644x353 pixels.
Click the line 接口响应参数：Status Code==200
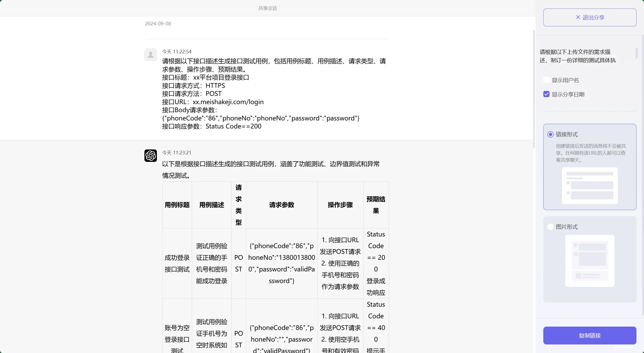(x=212, y=126)
